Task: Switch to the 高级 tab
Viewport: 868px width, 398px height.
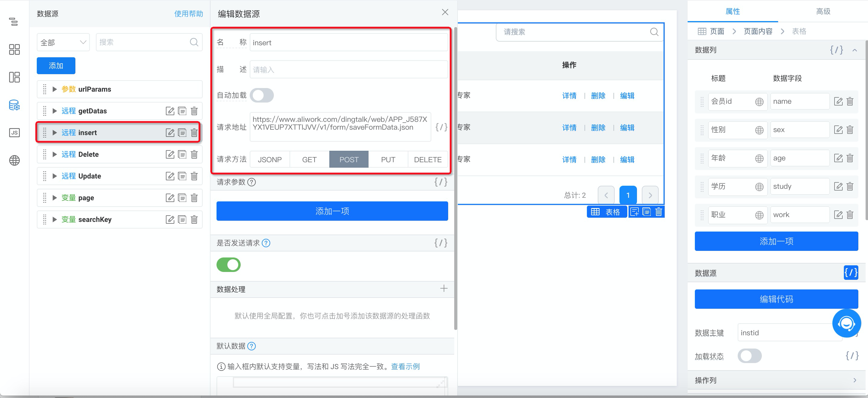Action: pos(823,11)
